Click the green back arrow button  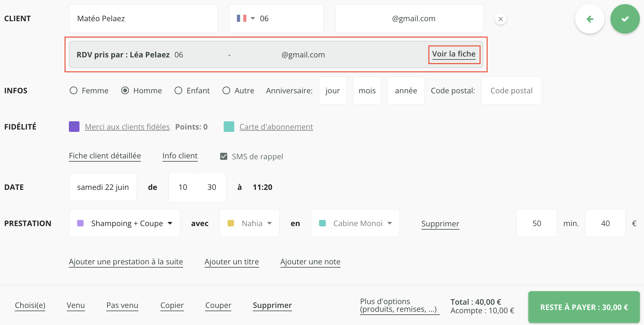click(590, 19)
